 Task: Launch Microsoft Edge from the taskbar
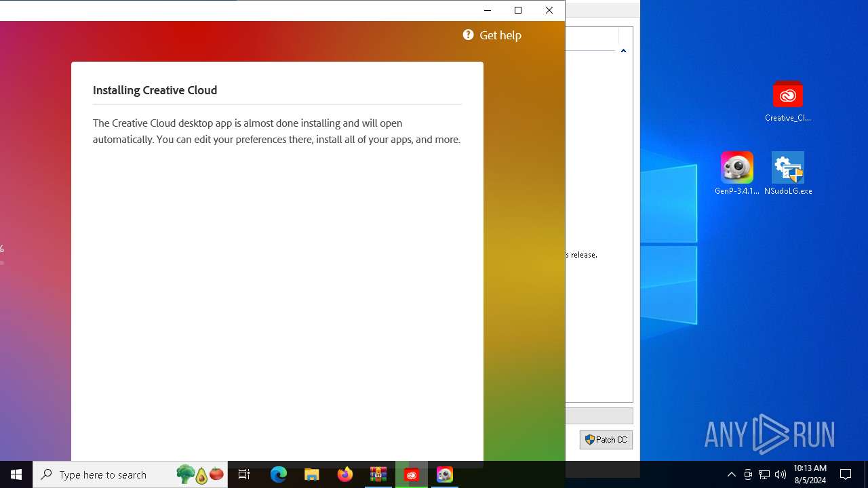(279, 474)
